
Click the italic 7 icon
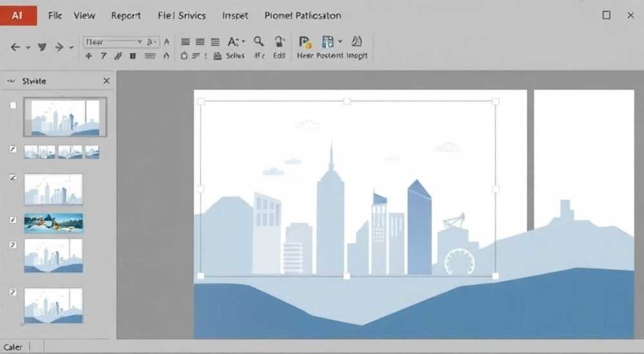(104, 56)
